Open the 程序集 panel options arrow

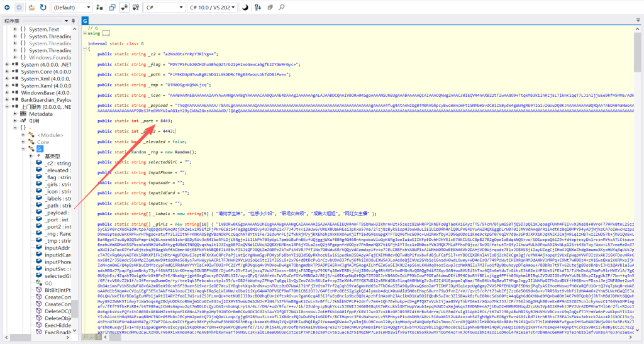pos(67,21)
